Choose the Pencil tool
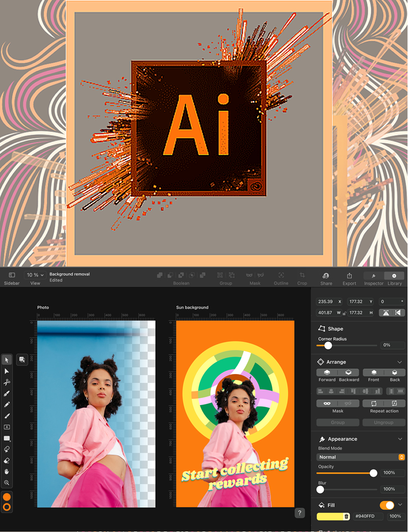 pyautogui.click(x=7, y=405)
